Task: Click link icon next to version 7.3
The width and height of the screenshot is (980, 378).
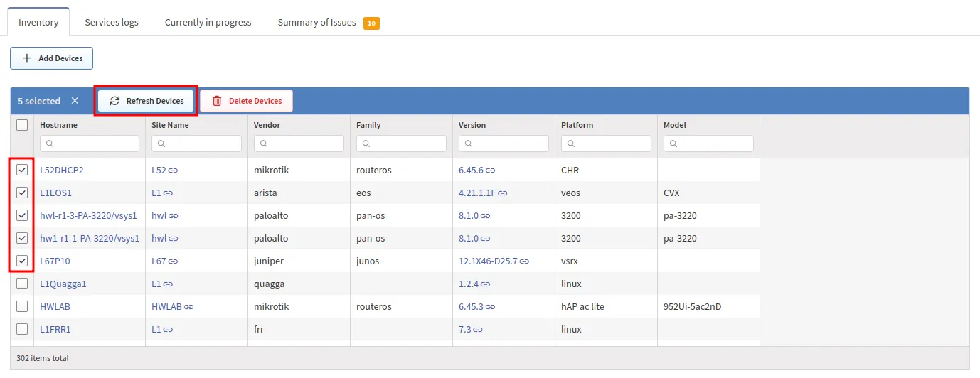Action: pyautogui.click(x=478, y=330)
